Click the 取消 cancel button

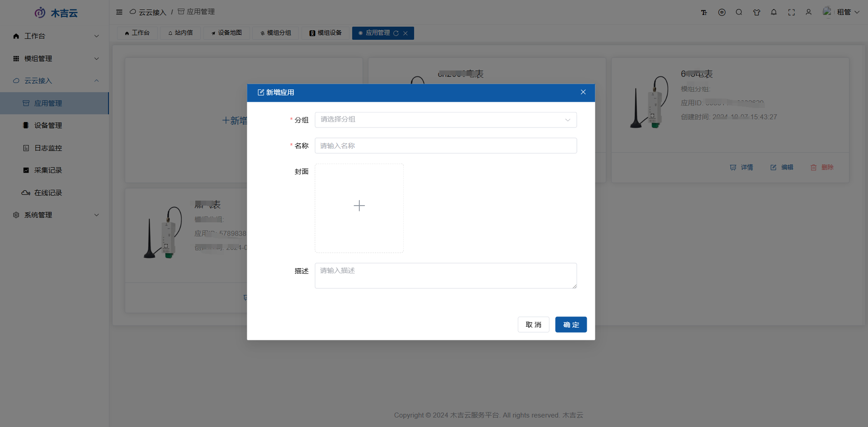(533, 324)
